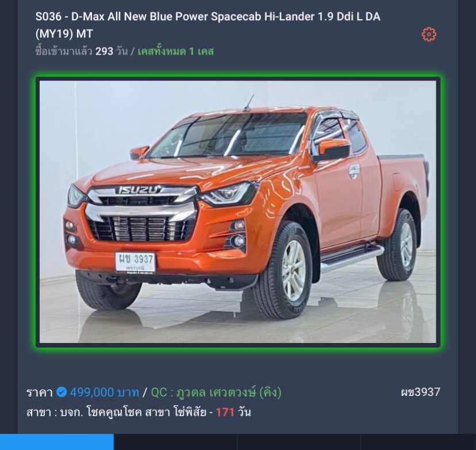Open QC inspector ภูวดล เศวตวงษ์ (คิง)
476x450 pixels.
coord(216,392)
